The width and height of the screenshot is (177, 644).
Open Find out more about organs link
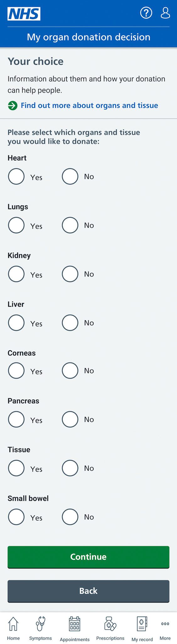[x=89, y=105]
